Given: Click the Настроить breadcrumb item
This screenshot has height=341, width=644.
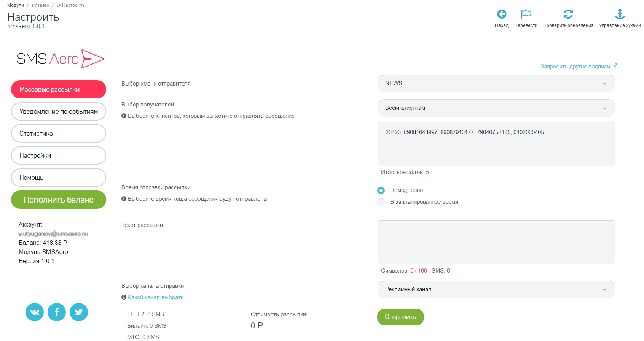Looking at the screenshot, I should (x=71, y=5).
